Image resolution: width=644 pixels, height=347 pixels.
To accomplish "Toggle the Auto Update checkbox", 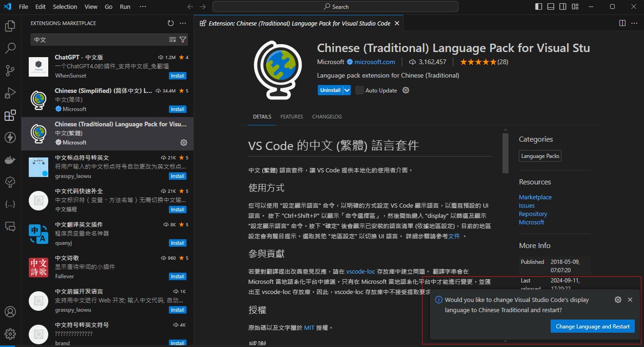I will click(x=360, y=90).
